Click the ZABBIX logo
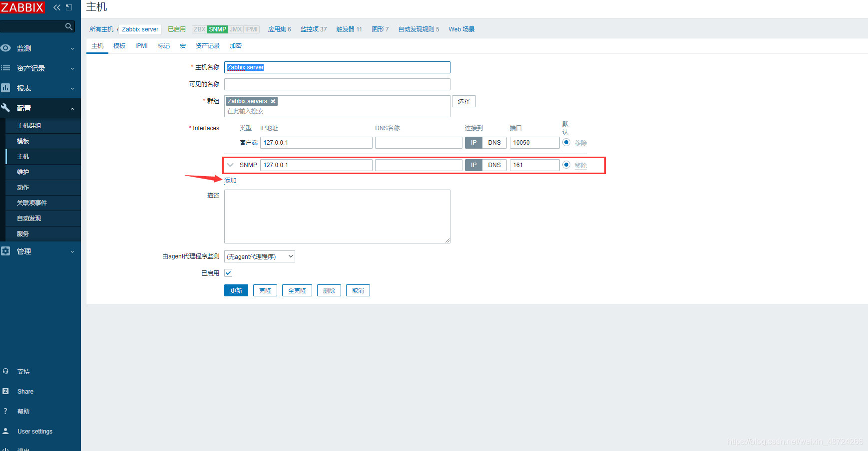The image size is (868, 451). pos(22,7)
